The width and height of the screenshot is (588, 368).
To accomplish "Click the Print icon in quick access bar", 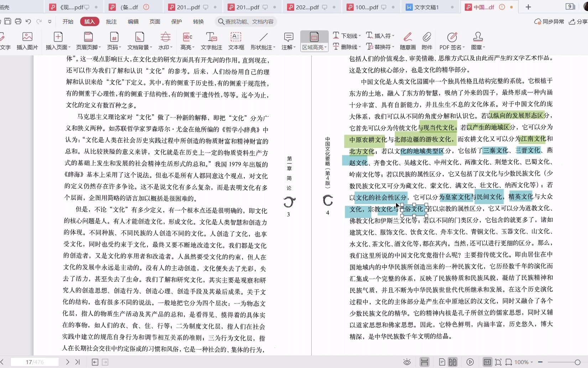I will pyautogui.click(x=18, y=21).
